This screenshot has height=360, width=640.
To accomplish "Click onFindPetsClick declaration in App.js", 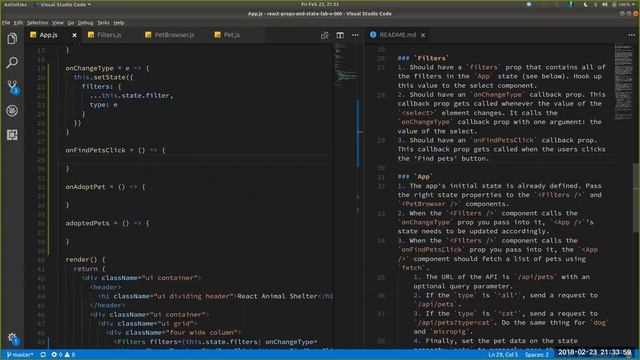I will pyautogui.click(x=116, y=150).
